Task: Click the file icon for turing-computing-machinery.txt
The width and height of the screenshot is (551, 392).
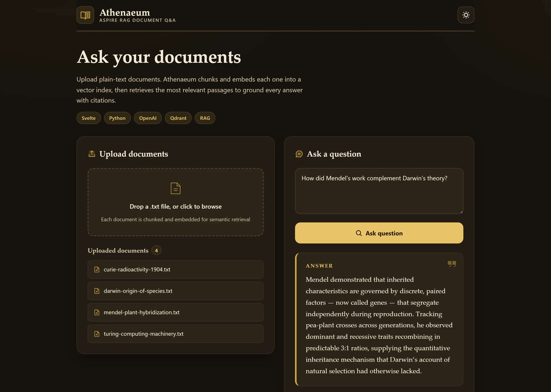Action: coord(97,334)
